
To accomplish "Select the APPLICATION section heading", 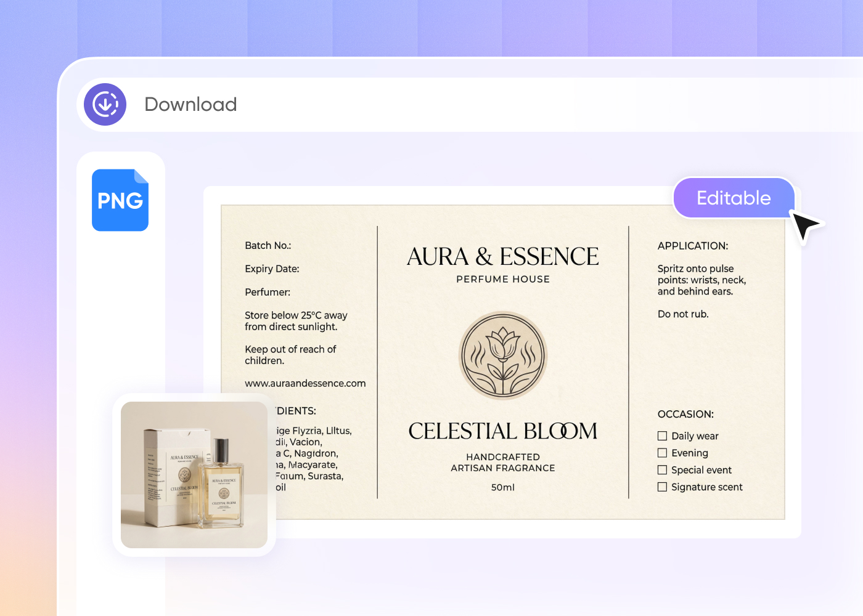I will point(692,245).
